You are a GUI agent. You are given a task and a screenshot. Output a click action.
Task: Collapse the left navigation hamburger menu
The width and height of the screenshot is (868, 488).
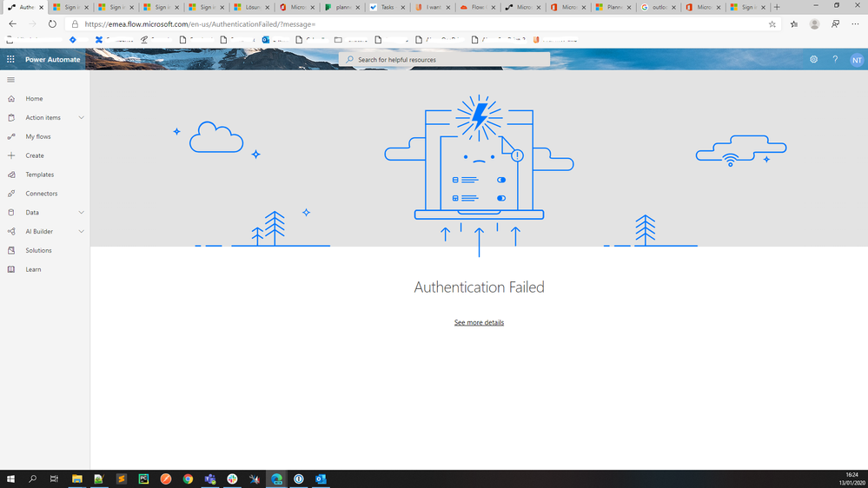10,80
